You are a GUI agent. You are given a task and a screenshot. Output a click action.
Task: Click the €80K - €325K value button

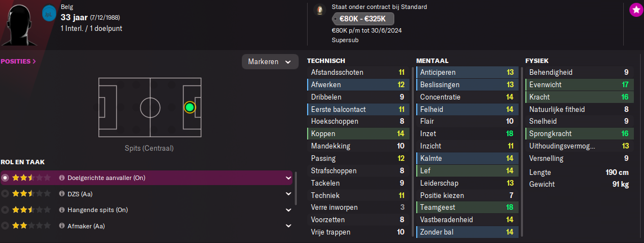point(363,19)
